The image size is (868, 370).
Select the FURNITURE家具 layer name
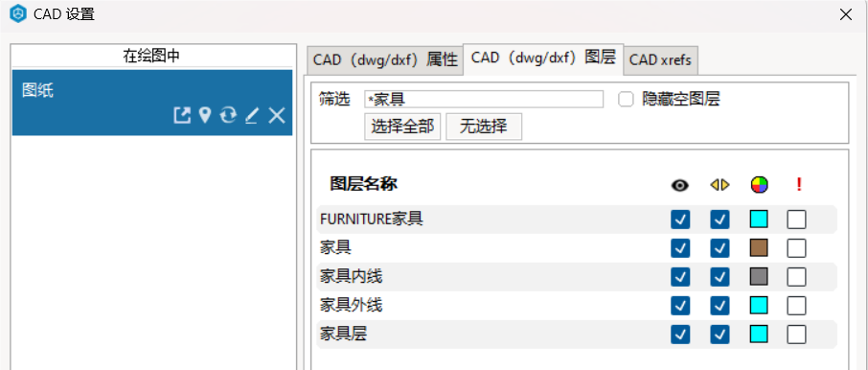point(372,220)
